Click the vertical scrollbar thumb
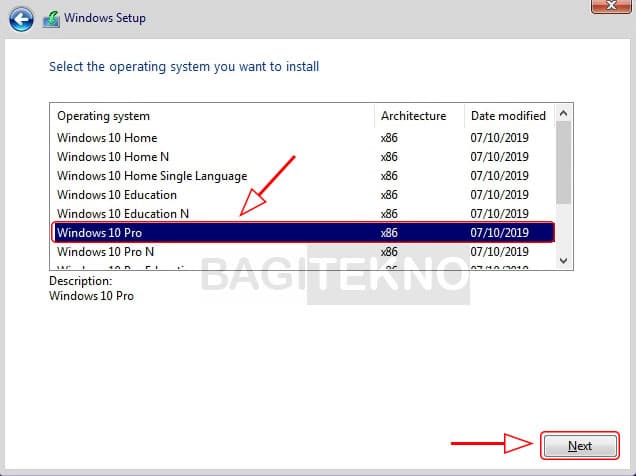This screenshot has width=636, height=476. [563, 162]
